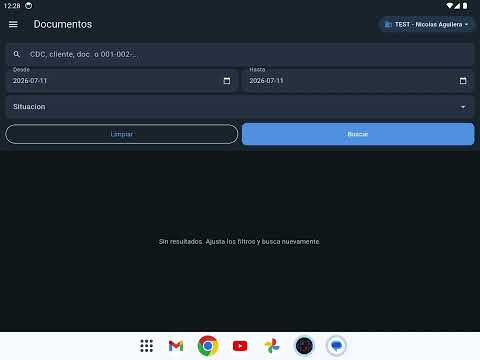Screen dimensions: 480x360
Task: Open the hamburger navigation menu
Action: 13,24
